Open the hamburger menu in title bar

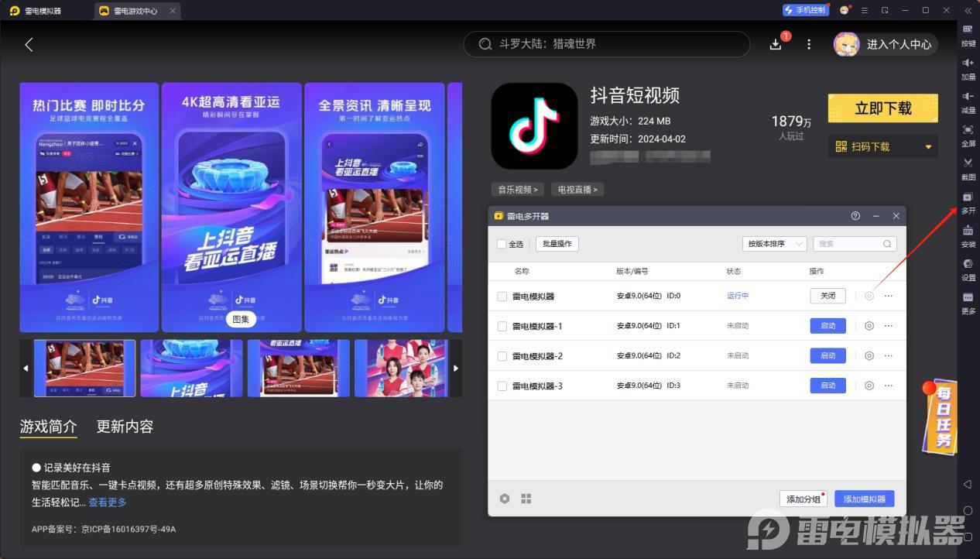coord(865,10)
